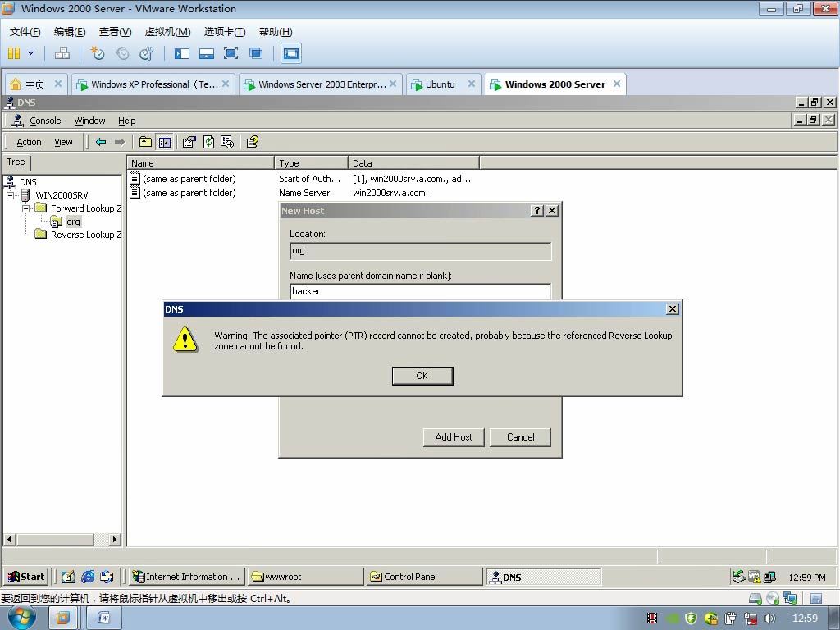Open VMware 虚拟机(M) menu
The image size is (840, 630).
pos(167,32)
